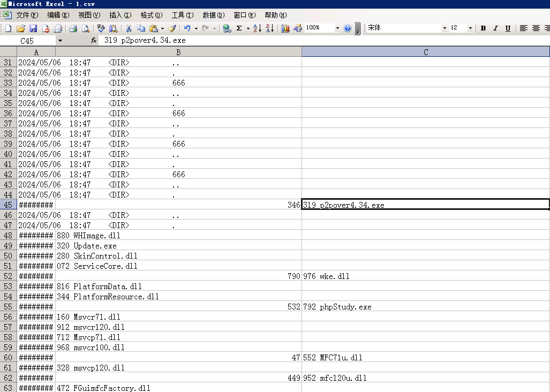Open the Redo history dropdown arrow
Screen dimensions: 550x392
pyautogui.click(x=214, y=28)
